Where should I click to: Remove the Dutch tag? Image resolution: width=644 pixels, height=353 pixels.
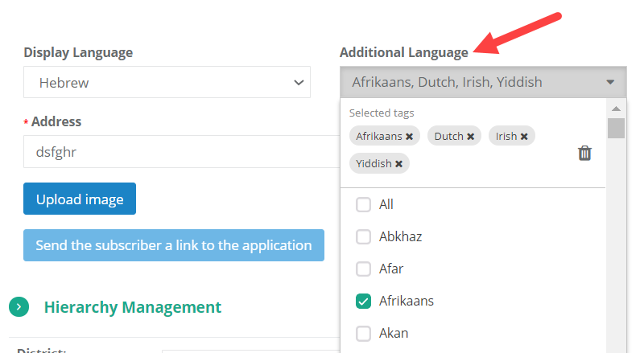(470, 137)
